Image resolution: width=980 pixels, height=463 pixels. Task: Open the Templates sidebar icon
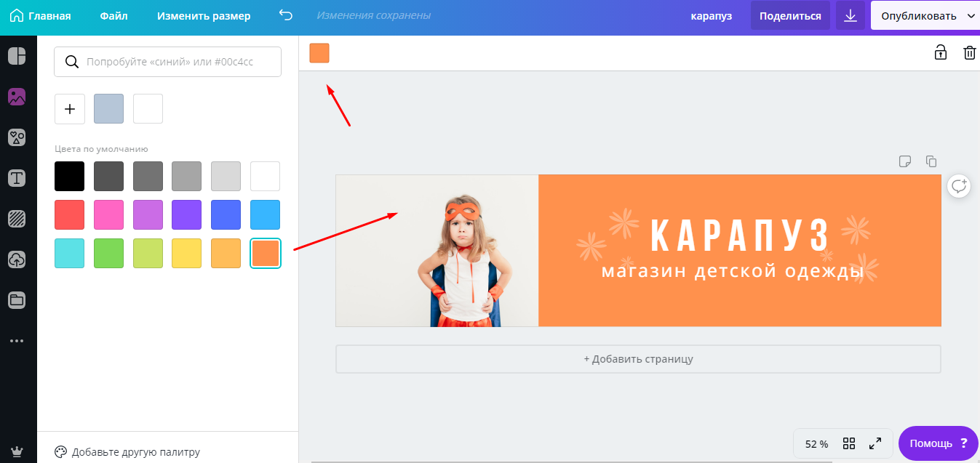[17, 55]
